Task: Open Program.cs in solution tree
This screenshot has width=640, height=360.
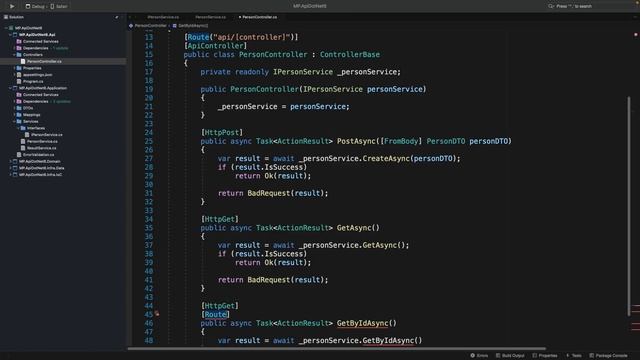Action: [x=33, y=81]
